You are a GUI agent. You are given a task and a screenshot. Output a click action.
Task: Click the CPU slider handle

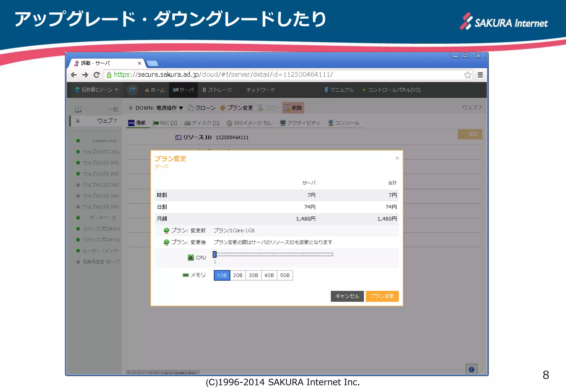pyautogui.click(x=215, y=254)
